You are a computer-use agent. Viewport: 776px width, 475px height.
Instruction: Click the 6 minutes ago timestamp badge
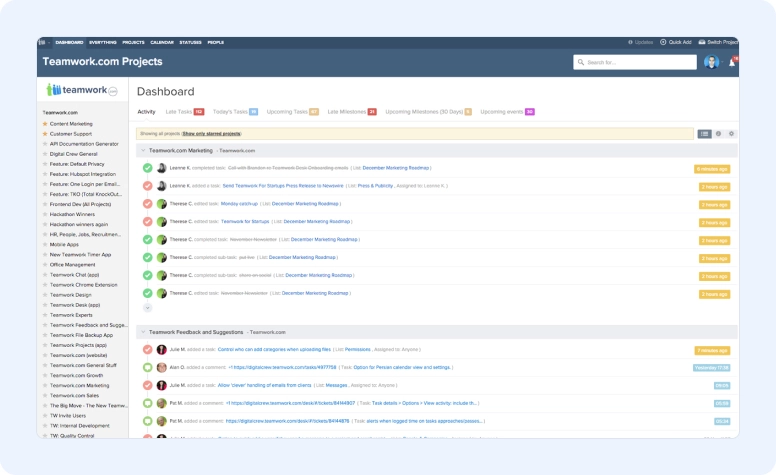point(712,169)
